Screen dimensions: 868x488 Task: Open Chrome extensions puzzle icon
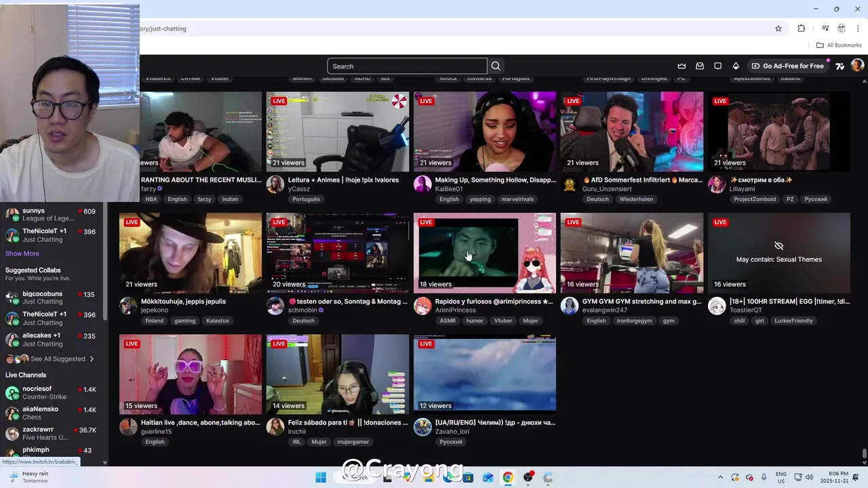(802, 28)
